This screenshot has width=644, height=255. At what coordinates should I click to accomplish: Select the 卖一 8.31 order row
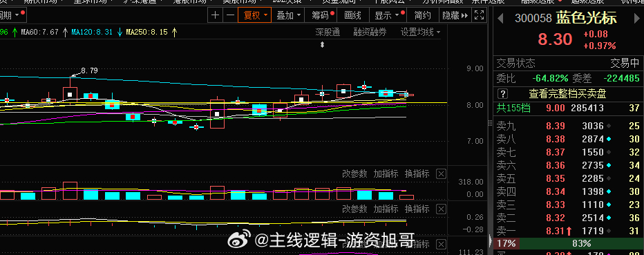tap(569, 231)
